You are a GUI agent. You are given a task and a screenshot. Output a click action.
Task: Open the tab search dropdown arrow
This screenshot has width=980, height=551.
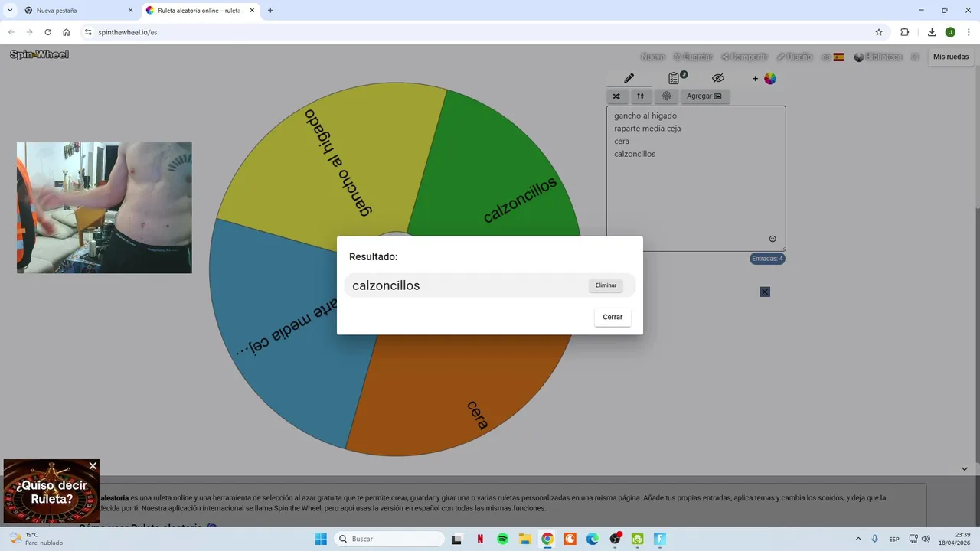[9, 11]
